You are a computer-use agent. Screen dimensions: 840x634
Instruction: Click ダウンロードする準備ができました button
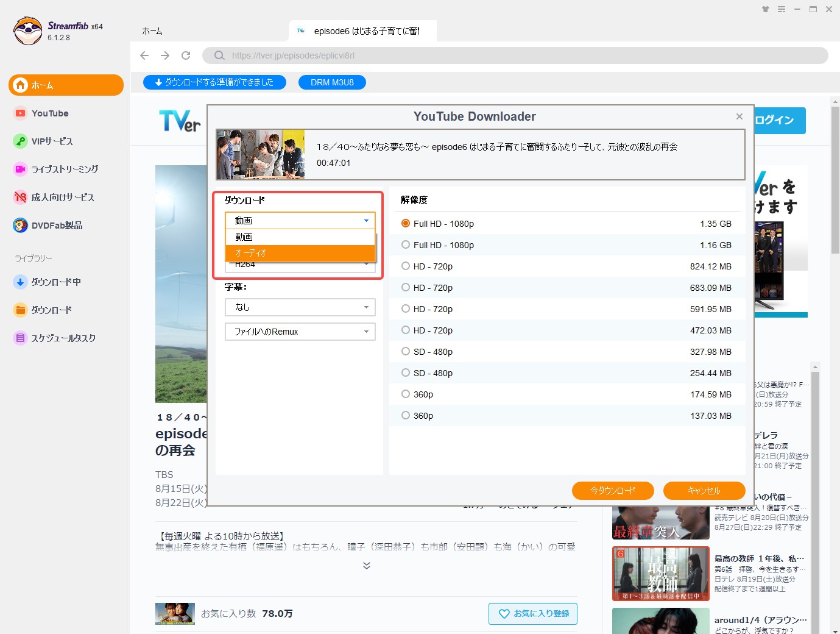214,82
